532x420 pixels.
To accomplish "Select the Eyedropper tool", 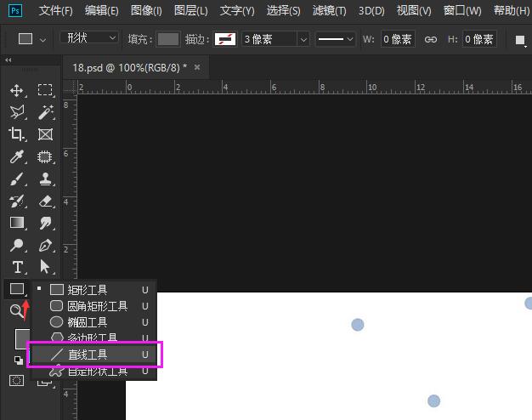I will (17, 157).
